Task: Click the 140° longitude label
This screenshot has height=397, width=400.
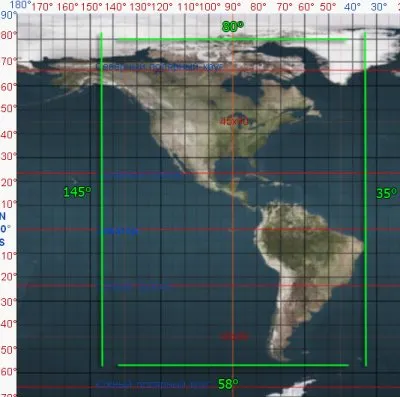Action: 116,7
